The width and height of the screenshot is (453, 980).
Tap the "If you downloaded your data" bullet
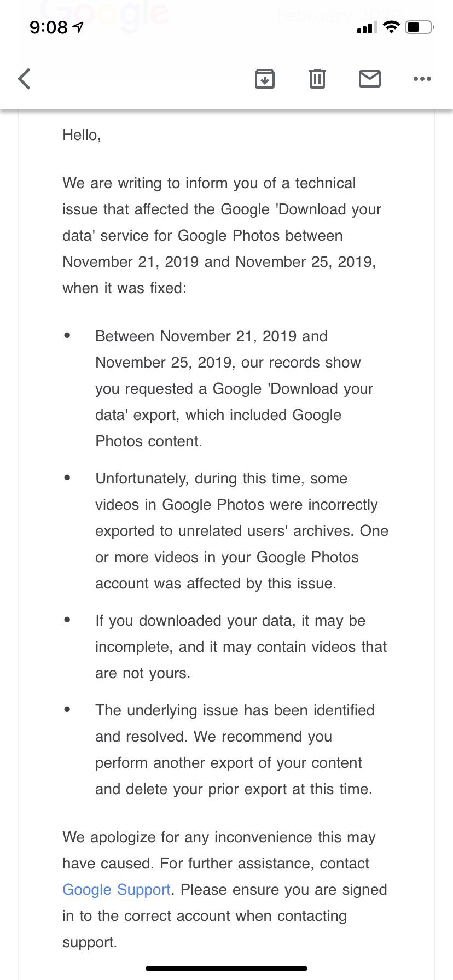[x=241, y=646]
